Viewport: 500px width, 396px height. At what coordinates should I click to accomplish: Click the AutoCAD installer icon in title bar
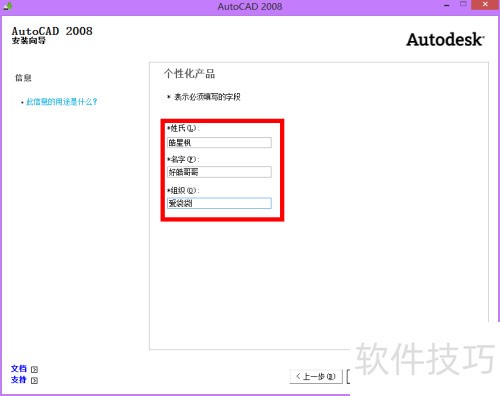pos(8,6)
